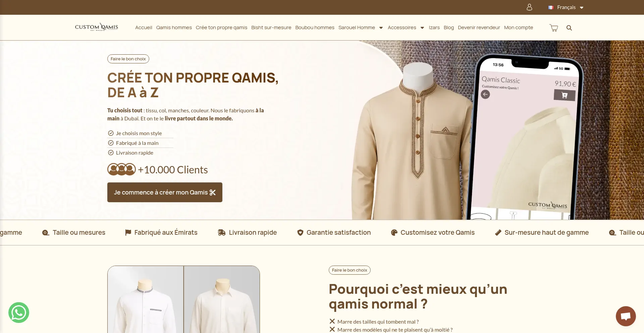Click the Livraison rapide truck icon
644x333 pixels.
(221, 233)
